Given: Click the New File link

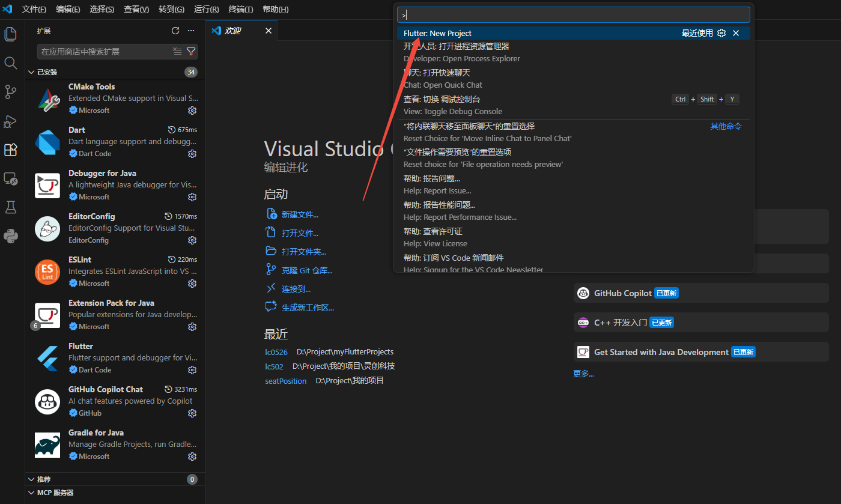Looking at the screenshot, I should pyautogui.click(x=293, y=214).
